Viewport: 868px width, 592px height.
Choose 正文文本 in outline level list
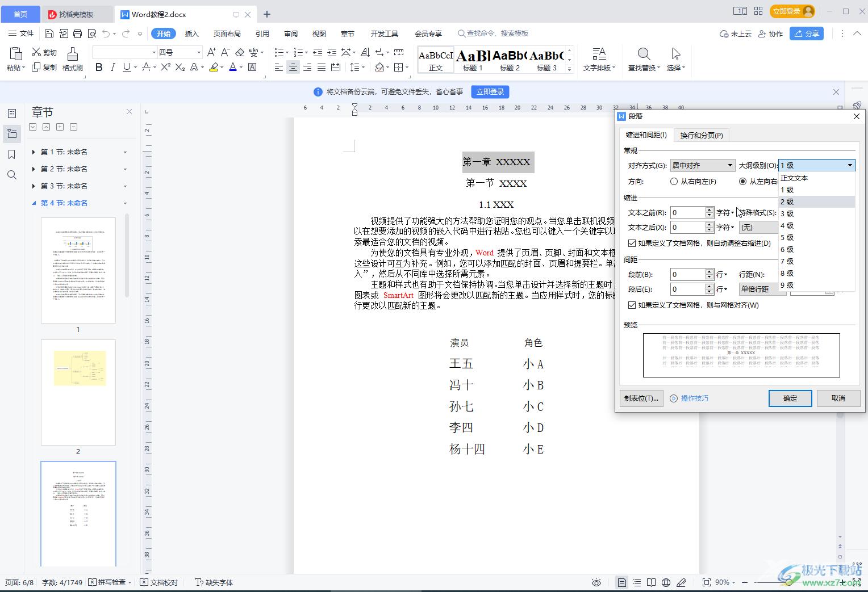tap(816, 178)
